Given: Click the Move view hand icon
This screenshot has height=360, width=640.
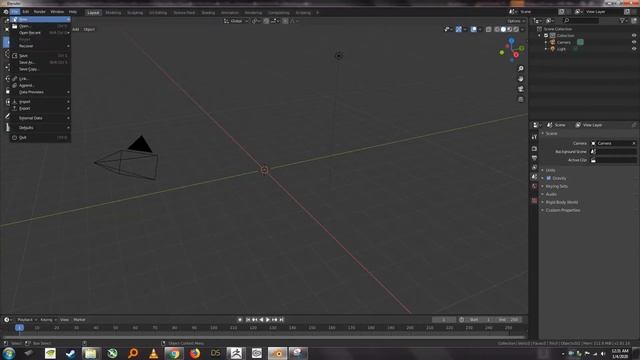Looking at the screenshot, I should (x=521, y=79).
